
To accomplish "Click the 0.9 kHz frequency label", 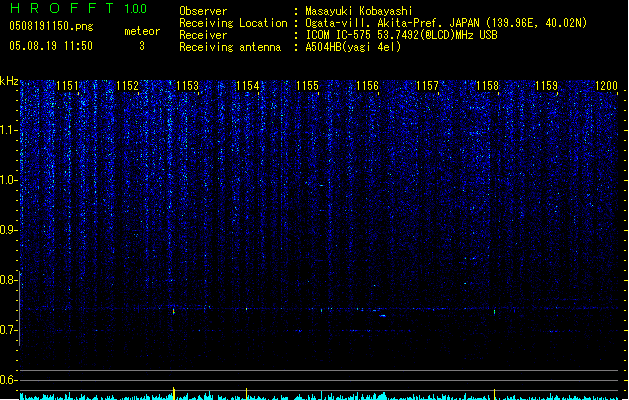I will pyautogui.click(x=9, y=230).
